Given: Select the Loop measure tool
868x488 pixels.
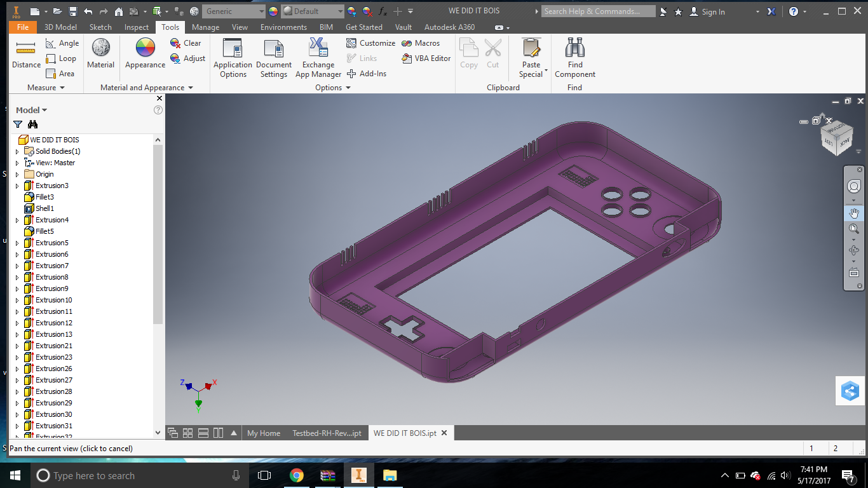Looking at the screenshot, I should 61,58.
